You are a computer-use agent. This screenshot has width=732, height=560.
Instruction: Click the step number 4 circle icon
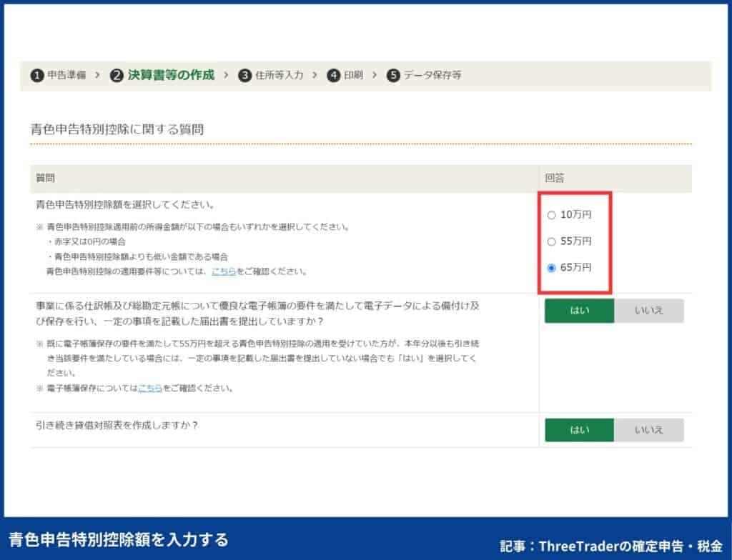[x=334, y=75]
